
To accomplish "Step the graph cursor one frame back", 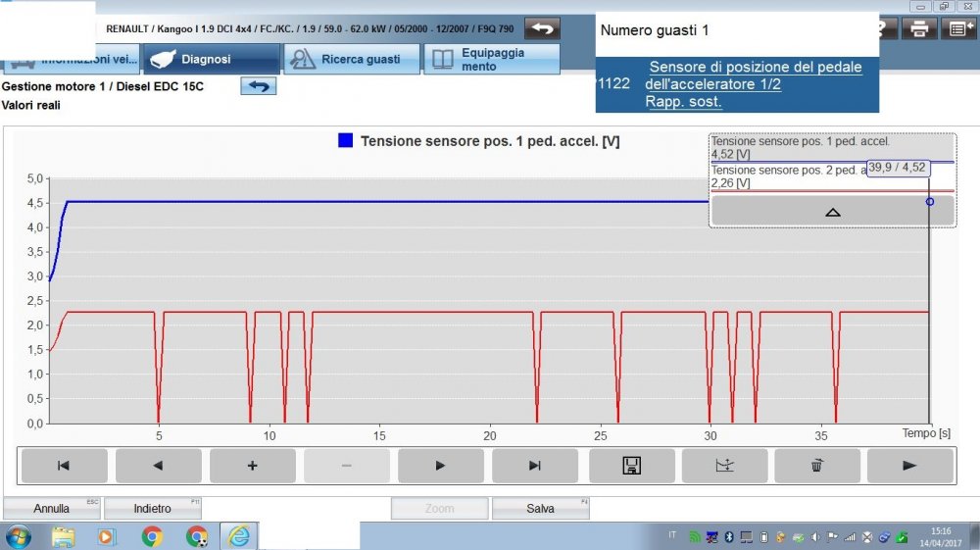I will point(158,466).
